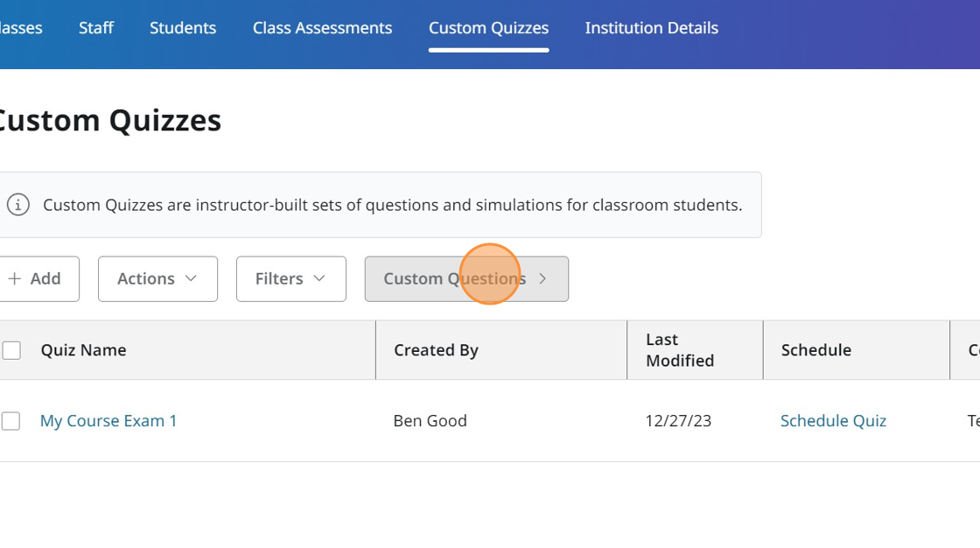Sort by the Last Modified column
The height and width of the screenshot is (548, 980).
pyautogui.click(x=680, y=350)
